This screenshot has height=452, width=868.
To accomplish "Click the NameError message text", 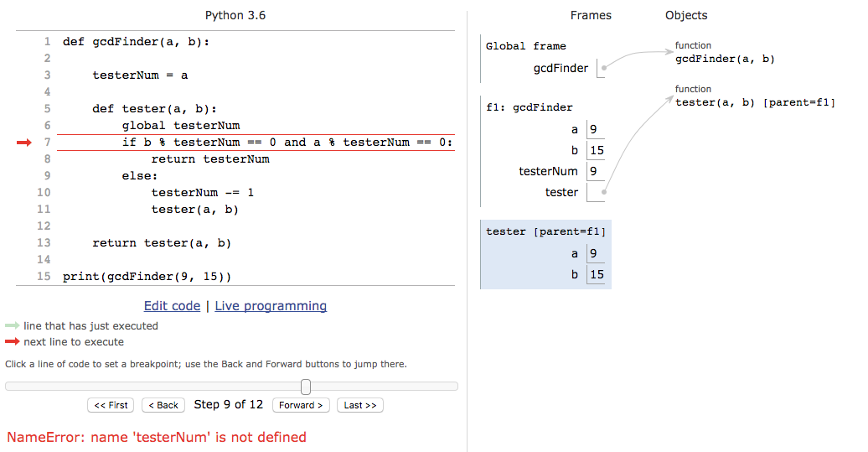I will click(157, 438).
